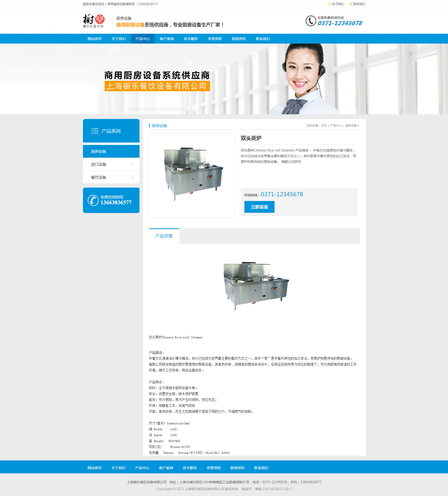Click the phone icon in sidebar hotline box
Image resolution: width=448 pixels, height=496 pixels.
tap(93, 200)
